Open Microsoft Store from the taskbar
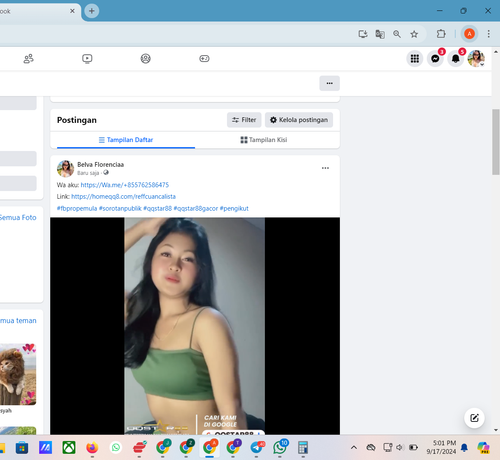The image size is (500, 460). click(22, 448)
